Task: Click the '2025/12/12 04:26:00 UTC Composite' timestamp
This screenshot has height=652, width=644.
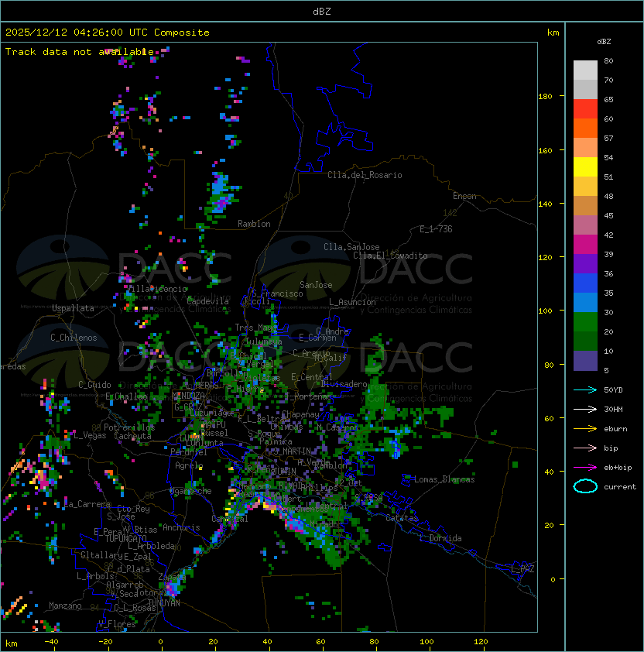Action: coord(108,33)
